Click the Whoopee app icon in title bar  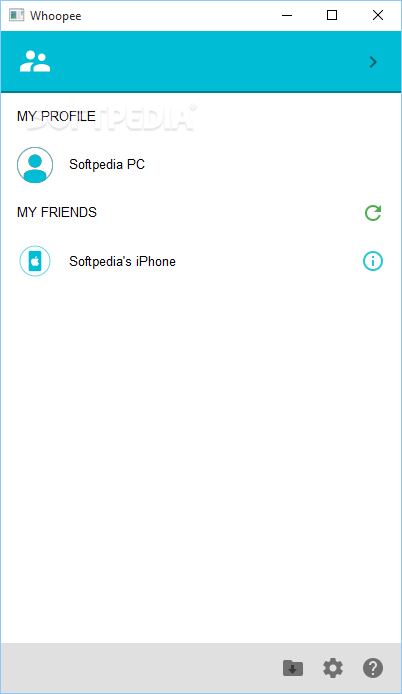coord(16,15)
